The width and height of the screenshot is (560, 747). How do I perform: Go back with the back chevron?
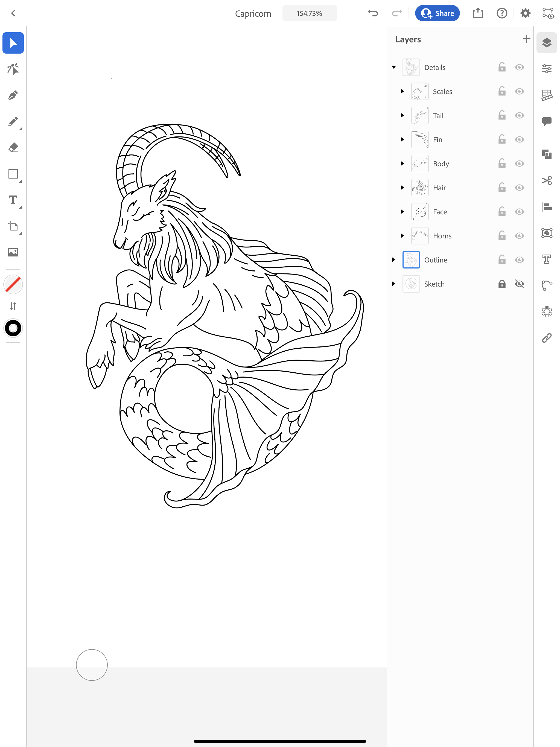13,13
